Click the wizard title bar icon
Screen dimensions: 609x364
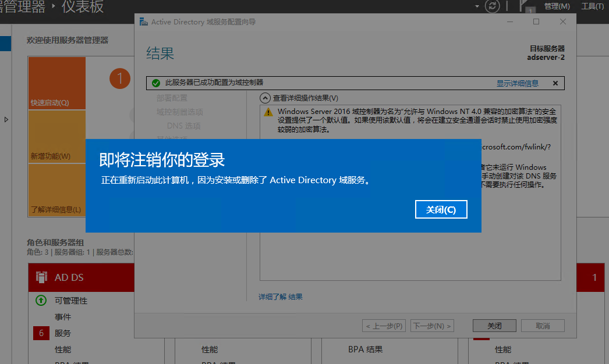click(144, 22)
